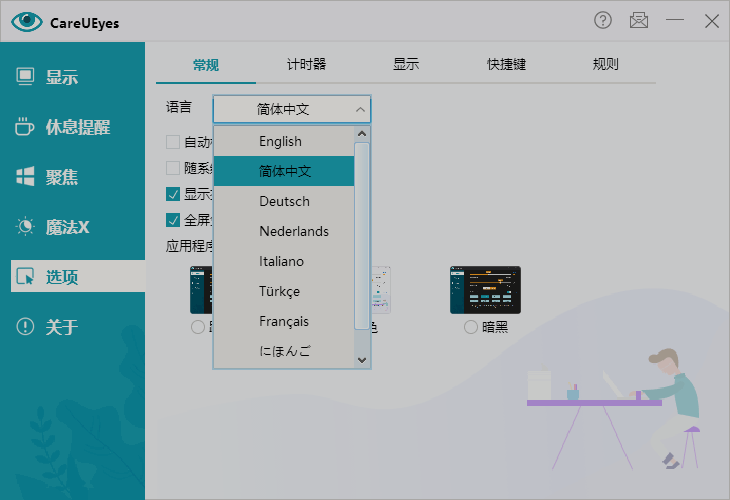Switch to the 计时器 tab
Image resolution: width=730 pixels, height=500 pixels.
click(306, 64)
